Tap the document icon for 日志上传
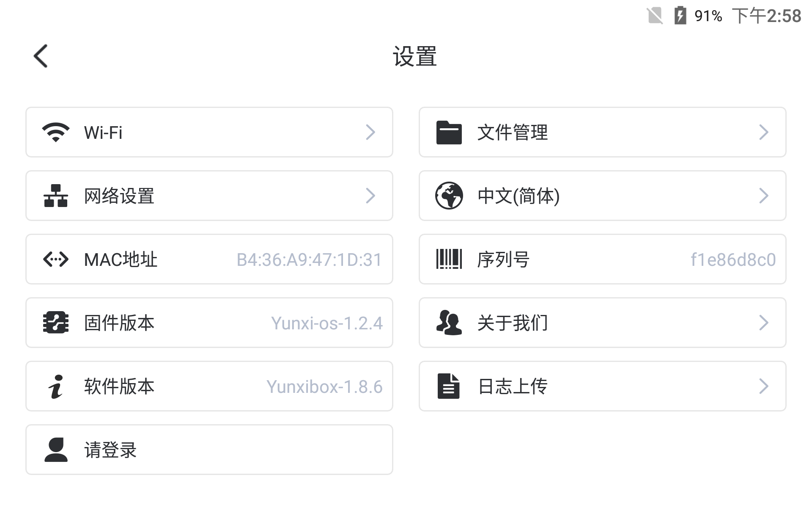812x508 pixels. (449, 386)
